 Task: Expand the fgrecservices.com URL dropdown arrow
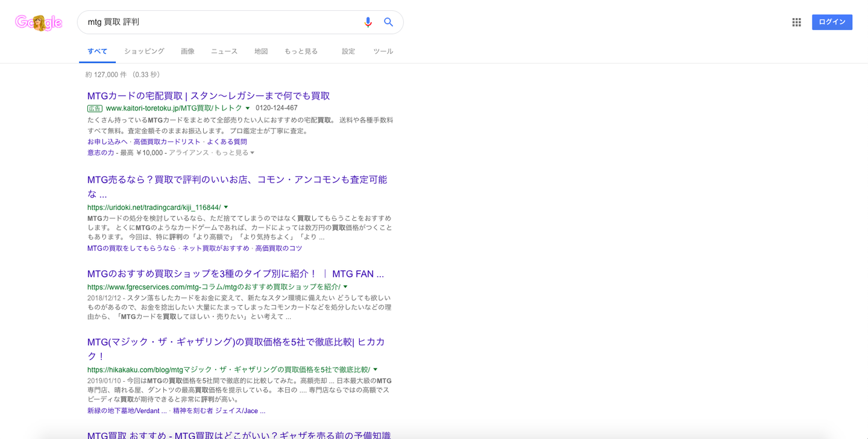tap(345, 287)
